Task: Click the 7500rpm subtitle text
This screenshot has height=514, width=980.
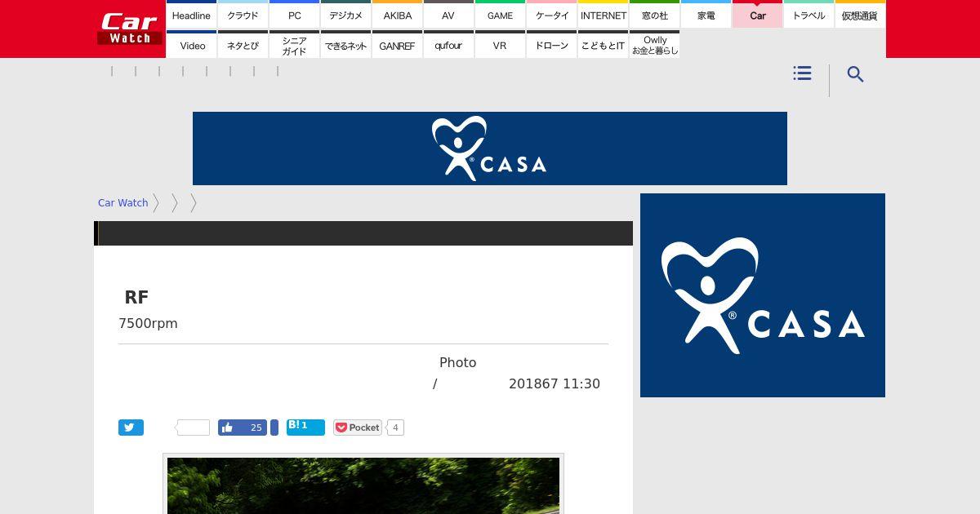Action: pyautogui.click(x=148, y=323)
